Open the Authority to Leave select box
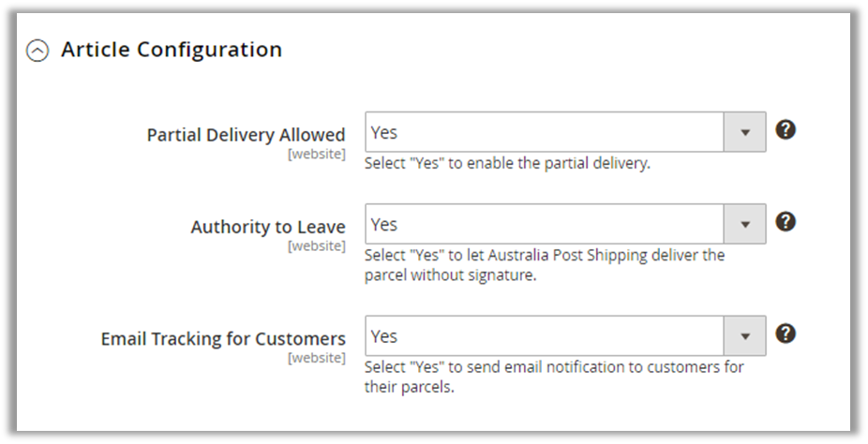This screenshot has height=444, width=868. pos(544,224)
